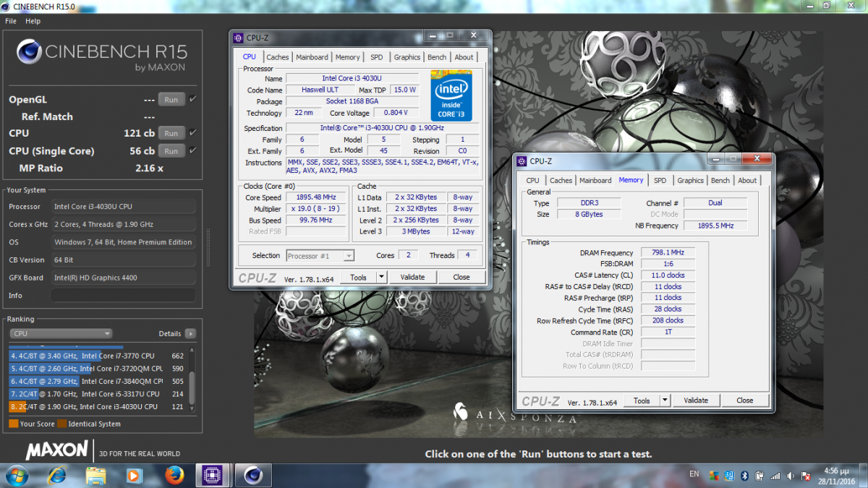Open the Bench tab in CPU-Z CPU window
This screenshot has height=488, width=868.
coord(437,57)
